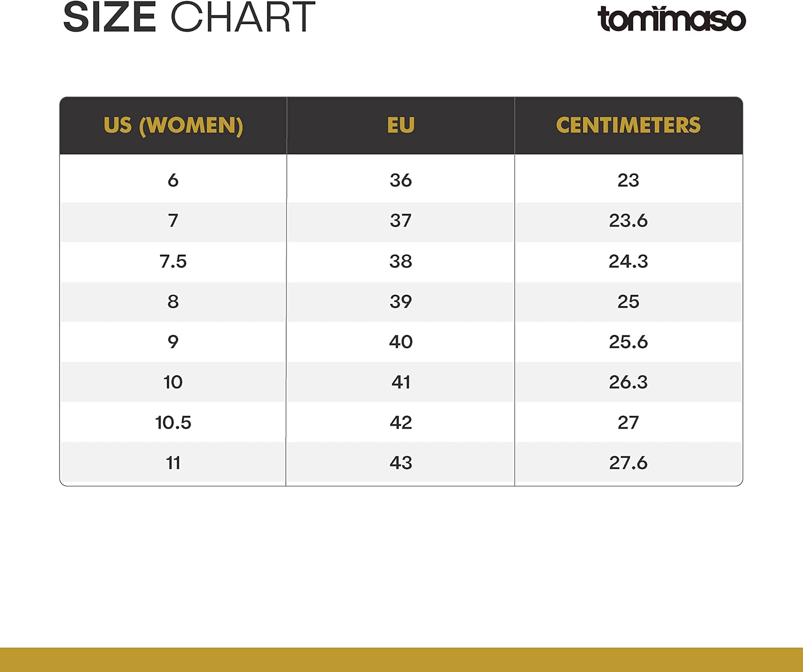Click the EU size 36 cell
This screenshot has height=672, width=803.
point(401,180)
